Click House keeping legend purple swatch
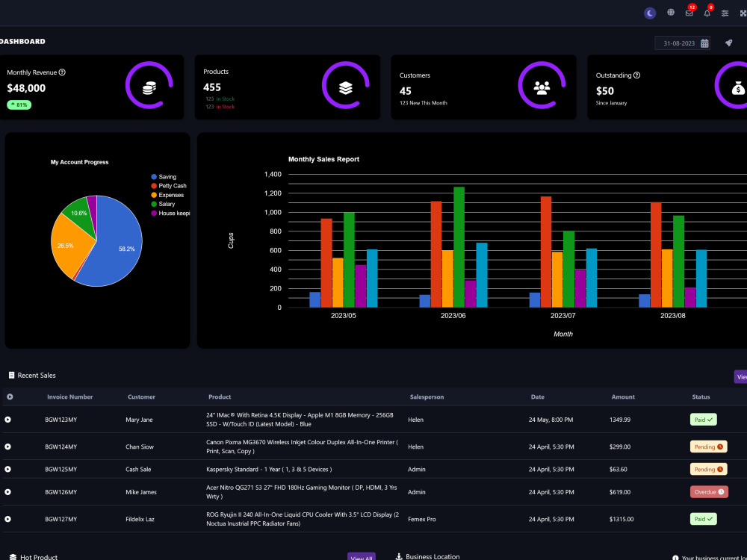This screenshot has width=747, height=560. tap(154, 214)
